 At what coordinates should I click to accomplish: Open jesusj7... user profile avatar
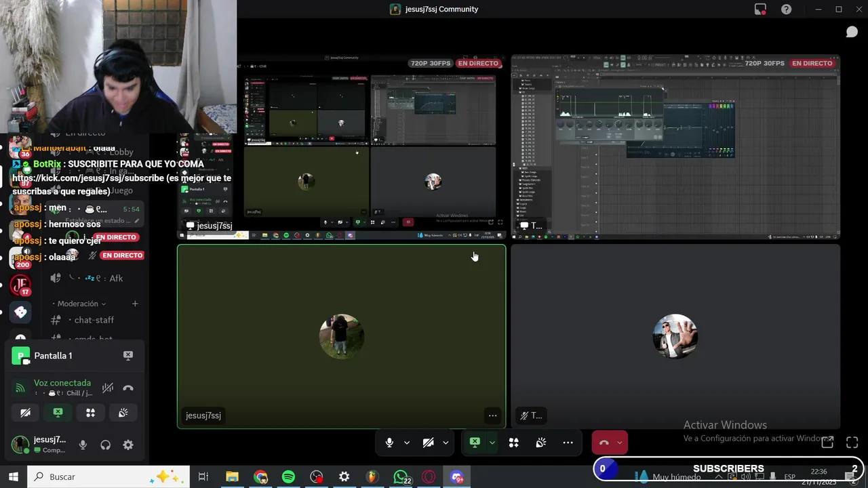click(x=20, y=445)
